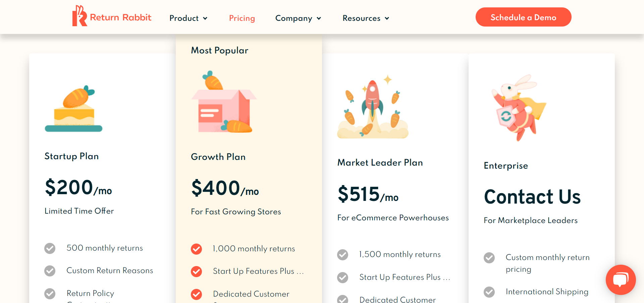Expand the Product dropdown menu
Image resolution: width=644 pixels, height=303 pixels.
(189, 18)
